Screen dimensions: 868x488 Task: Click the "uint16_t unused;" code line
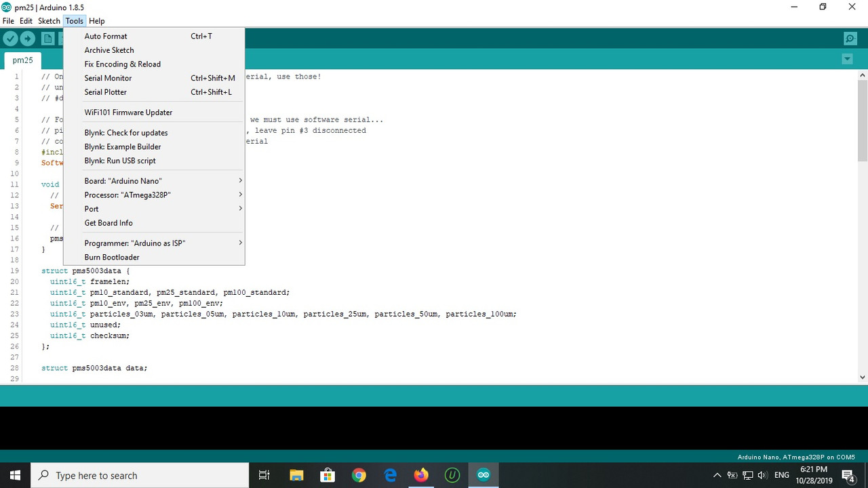coord(85,325)
